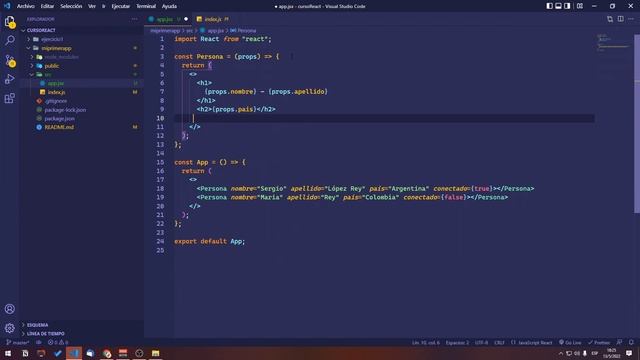
Task: Open index.js in the file tree
Action: point(82,92)
